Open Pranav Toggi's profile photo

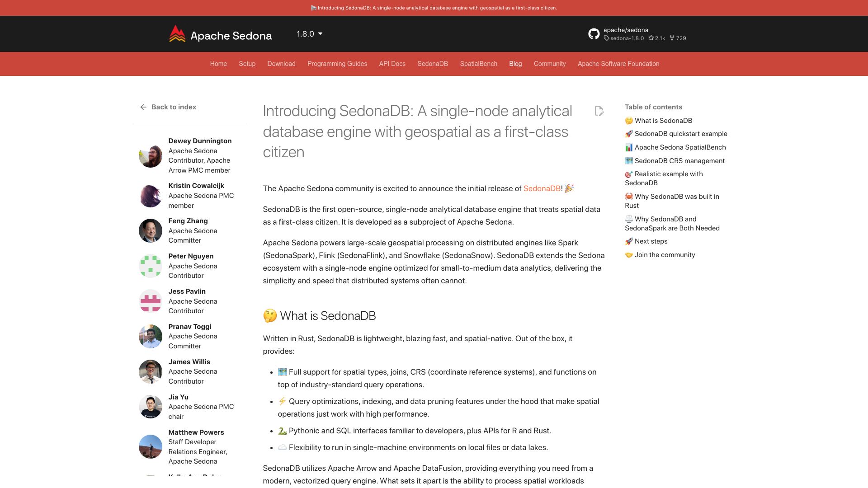[151, 337]
